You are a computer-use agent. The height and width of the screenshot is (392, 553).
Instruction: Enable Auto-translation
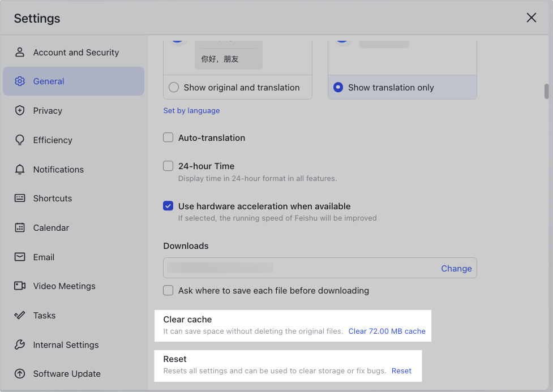point(168,137)
